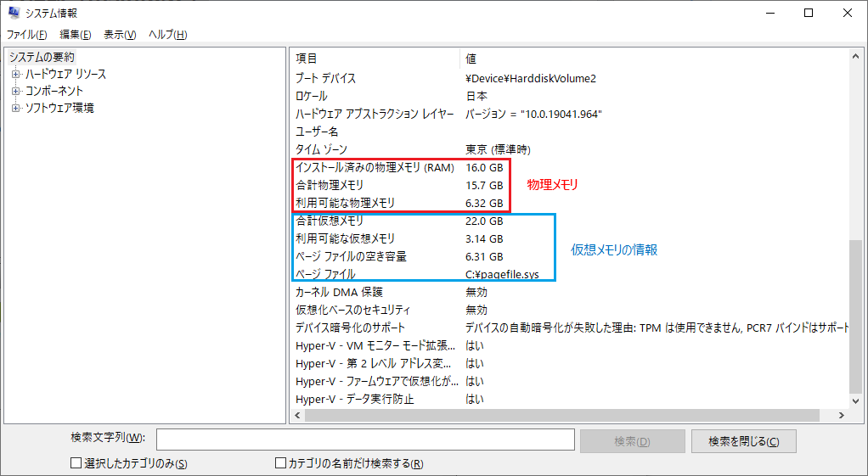The image size is (868, 476).
Task: Select the 合計物理メモリ row
Action: [570, 185]
